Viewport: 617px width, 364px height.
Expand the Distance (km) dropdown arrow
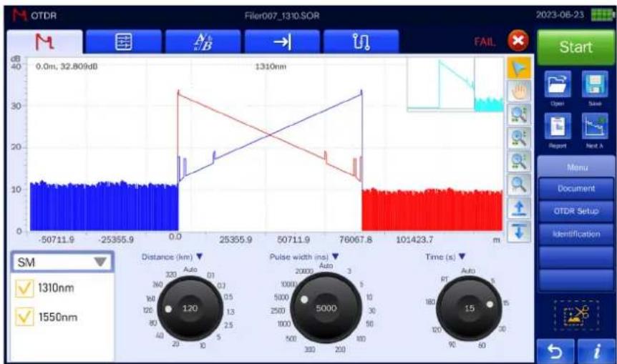coord(200,256)
